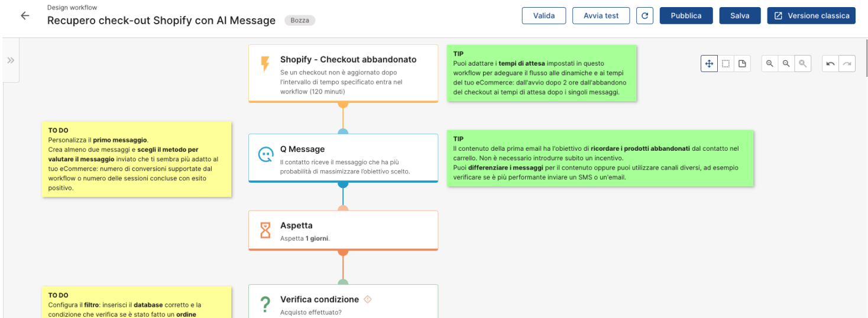Select the Aspetta wait step

(x=343, y=231)
